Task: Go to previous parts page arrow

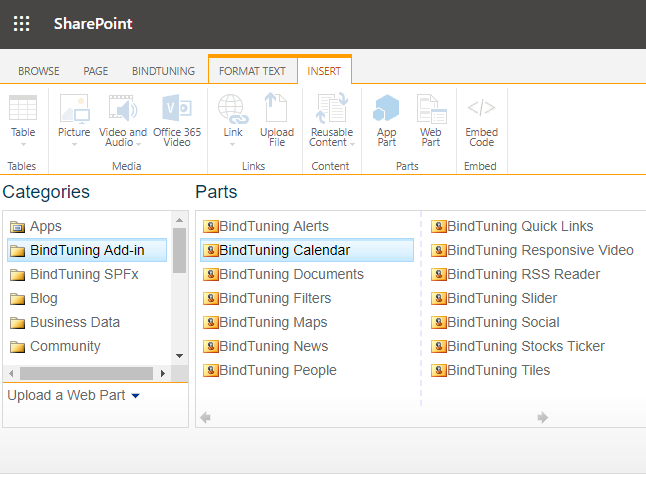Action: 205,418
